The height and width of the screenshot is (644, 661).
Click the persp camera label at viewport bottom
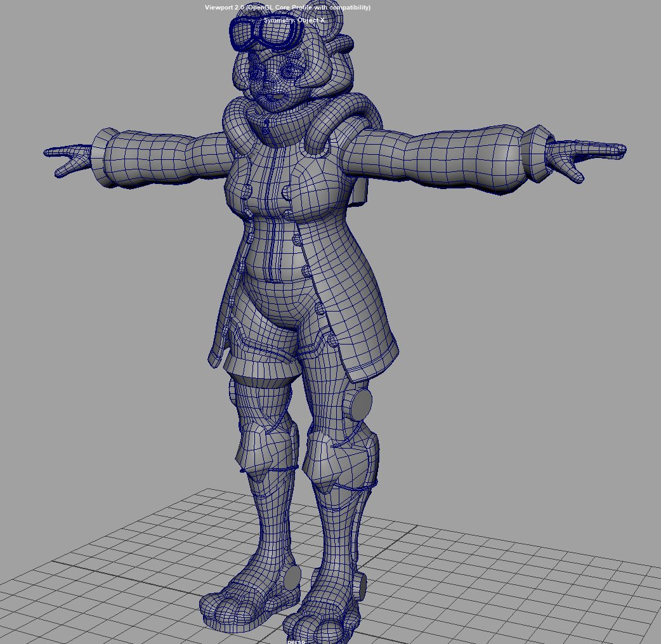296,640
